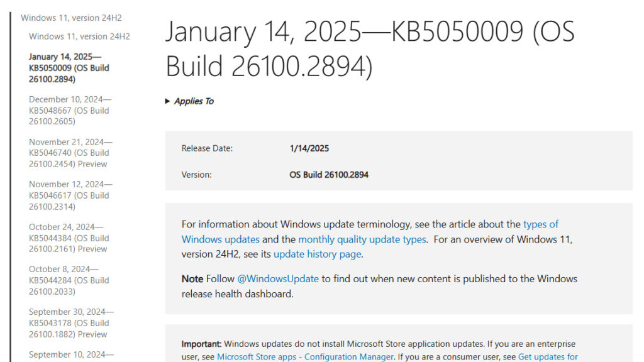The height and width of the screenshot is (362, 644).
Task: Navigate to October 8, 2024 KB5044284 entry
Action: [69, 280]
